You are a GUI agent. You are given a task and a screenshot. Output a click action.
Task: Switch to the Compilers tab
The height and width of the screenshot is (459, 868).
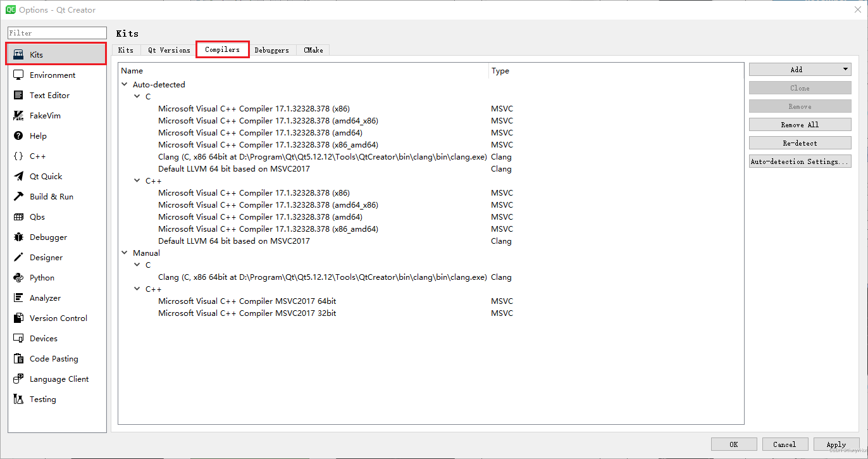(223, 49)
